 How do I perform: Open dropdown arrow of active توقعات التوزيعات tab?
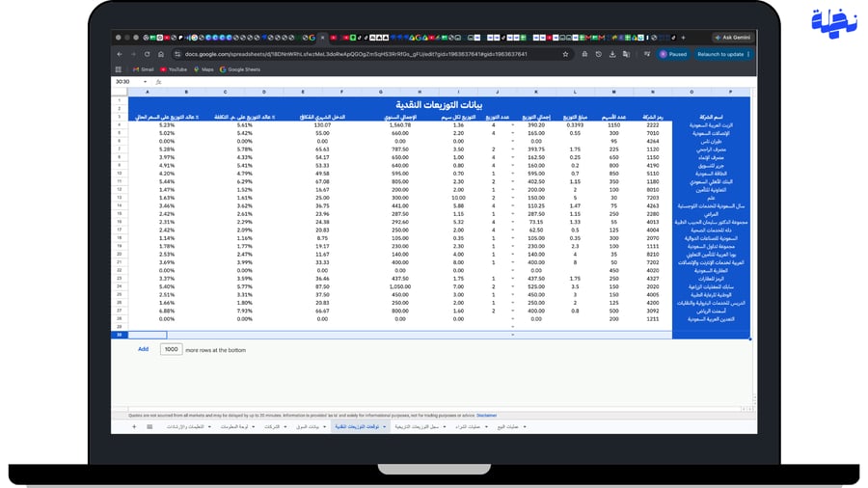384,426
